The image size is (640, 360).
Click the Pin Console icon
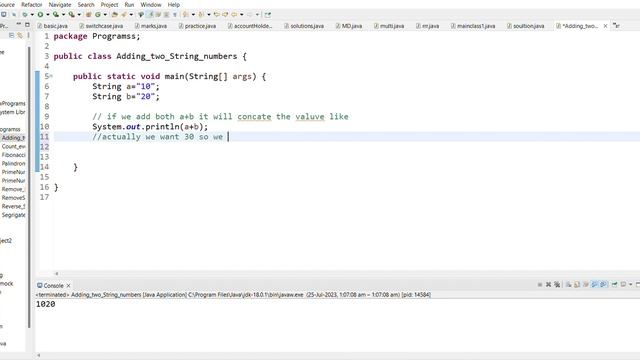pos(614,284)
